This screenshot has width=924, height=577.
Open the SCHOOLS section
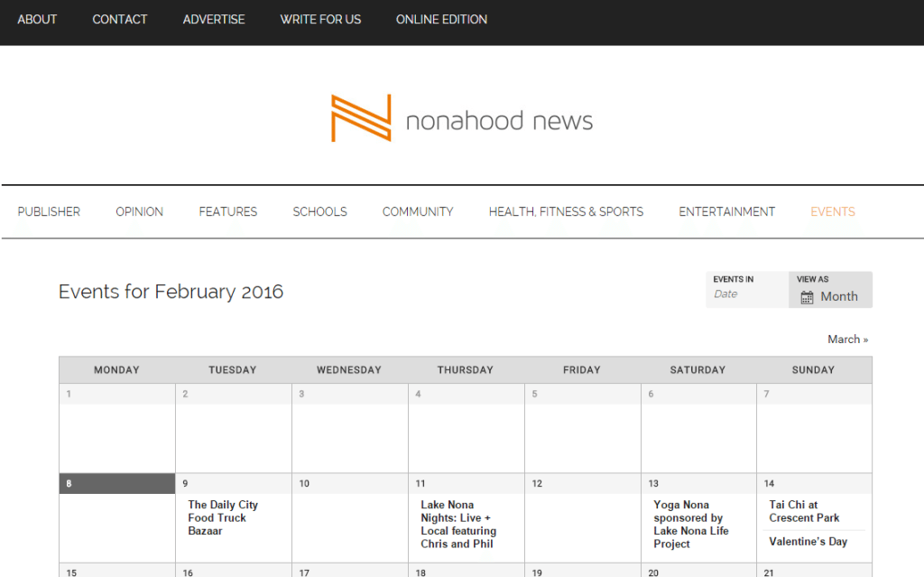[319, 211]
